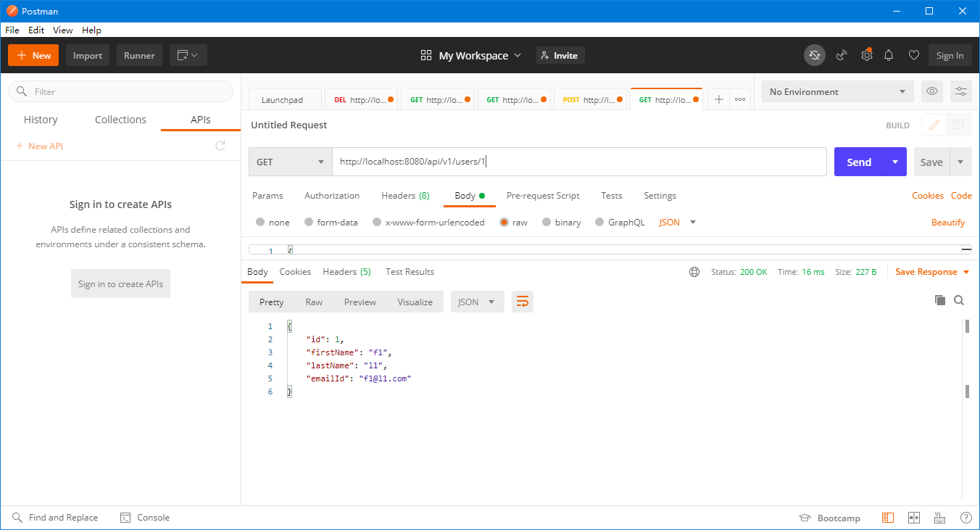Click the offline sync status icon
980x530 pixels.
[815, 55]
